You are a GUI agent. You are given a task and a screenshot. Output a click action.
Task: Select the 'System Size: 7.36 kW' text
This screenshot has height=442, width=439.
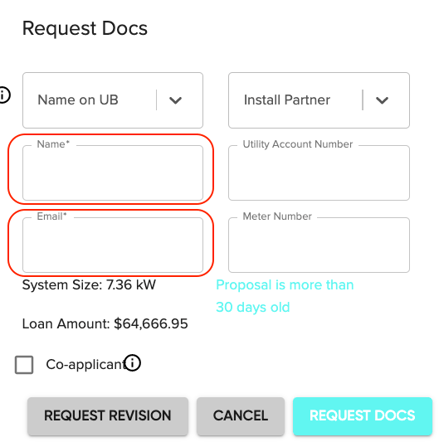tap(89, 285)
